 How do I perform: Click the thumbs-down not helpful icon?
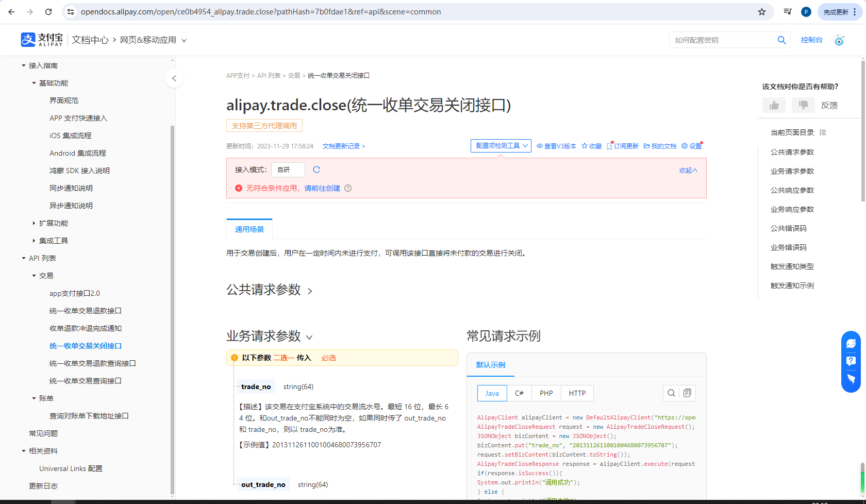(x=803, y=105)
